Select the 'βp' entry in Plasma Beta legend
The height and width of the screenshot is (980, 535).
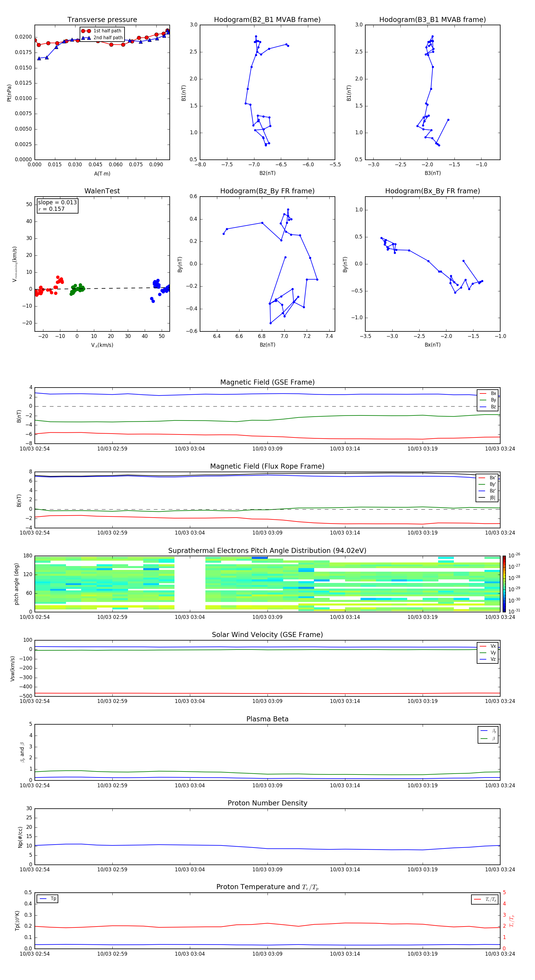(488, 731)
